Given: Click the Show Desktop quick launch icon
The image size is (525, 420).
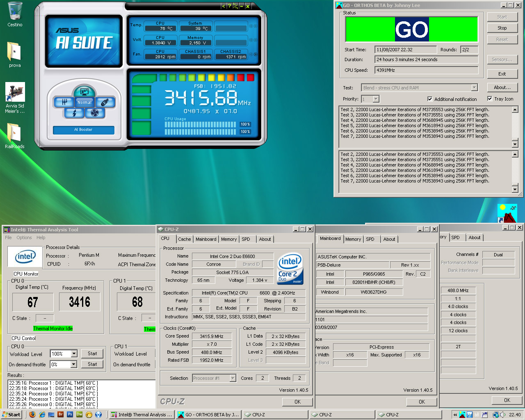Looking at the screenshot, I should [51, 415].
